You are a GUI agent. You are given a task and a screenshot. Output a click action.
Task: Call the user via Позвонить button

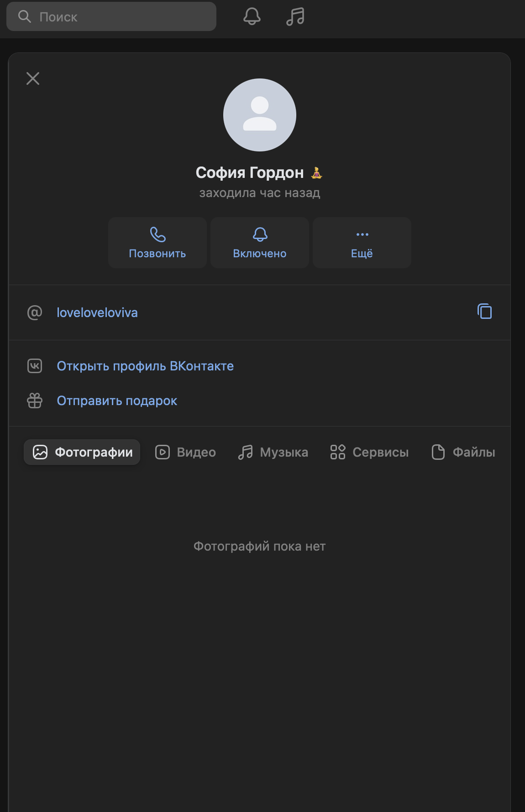coord(157,243)
